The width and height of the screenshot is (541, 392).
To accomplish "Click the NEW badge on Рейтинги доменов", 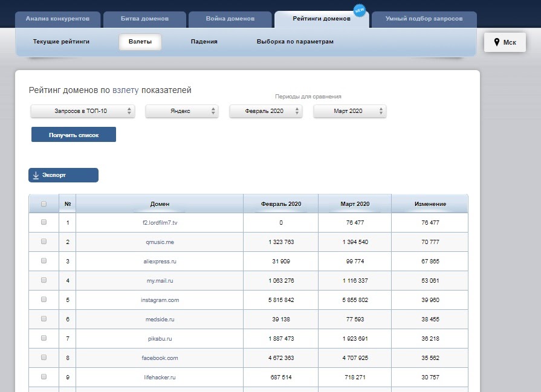I will (x=360, y=10).
